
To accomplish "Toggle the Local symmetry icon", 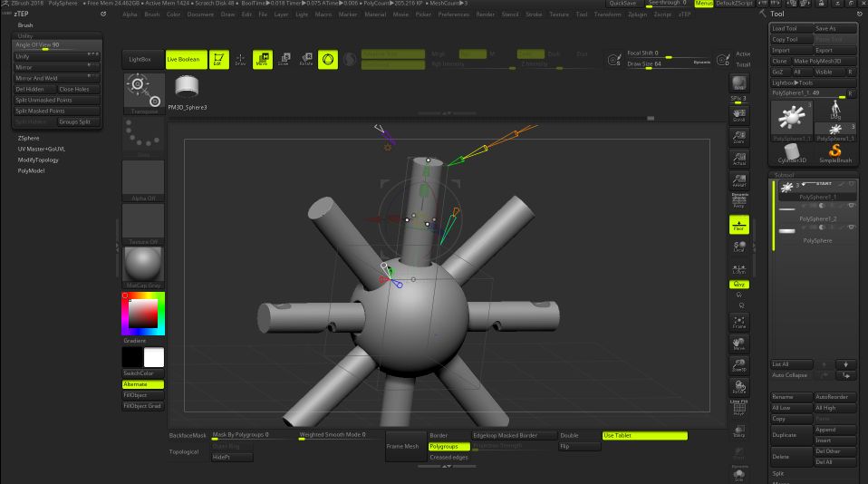I will click(739, 247).
